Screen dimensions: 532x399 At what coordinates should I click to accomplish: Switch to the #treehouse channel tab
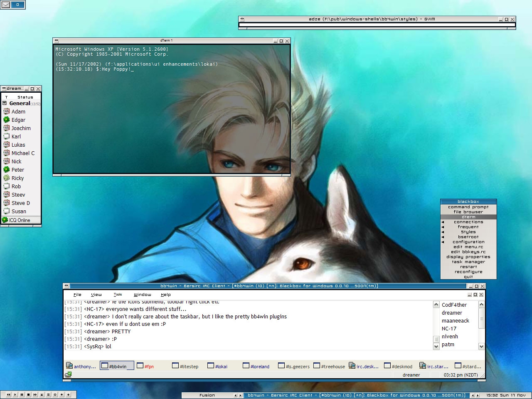coord(329,366)
